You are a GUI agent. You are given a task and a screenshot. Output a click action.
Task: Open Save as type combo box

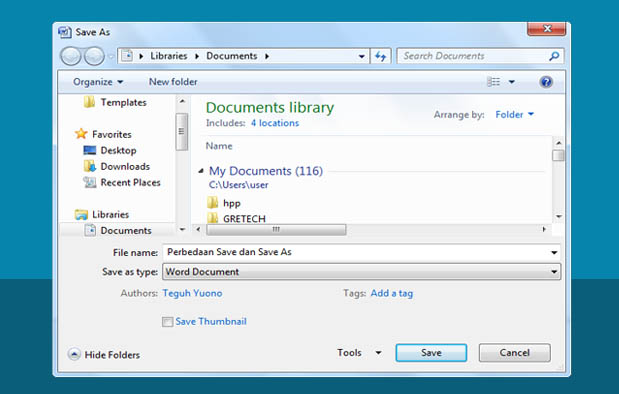click(361, 272)
